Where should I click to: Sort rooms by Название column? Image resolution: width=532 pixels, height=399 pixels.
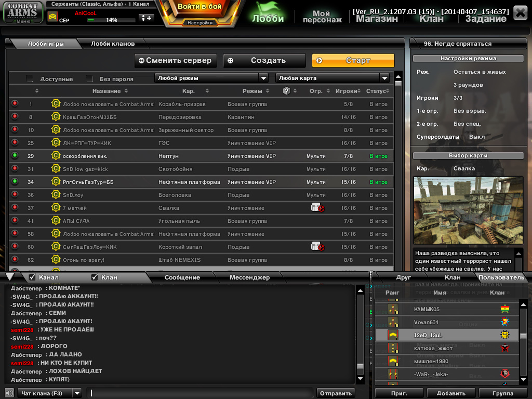tap(110, 91)
